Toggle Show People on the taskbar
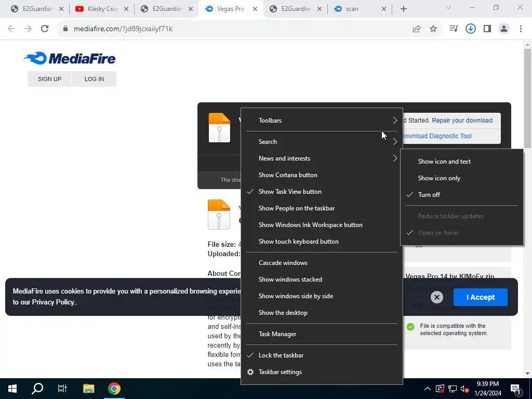This screenshot has height=399, width=532. (322, 208)
